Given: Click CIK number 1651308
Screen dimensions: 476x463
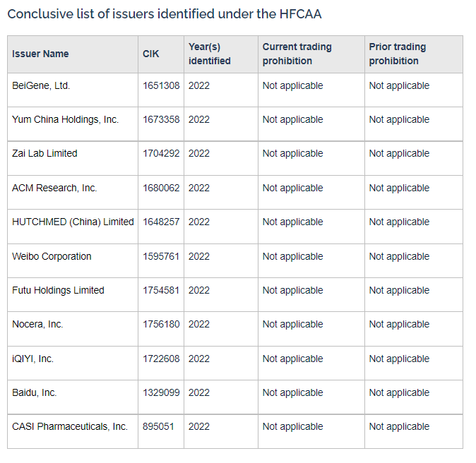Looking at the screenshot, I should point(161,85).
